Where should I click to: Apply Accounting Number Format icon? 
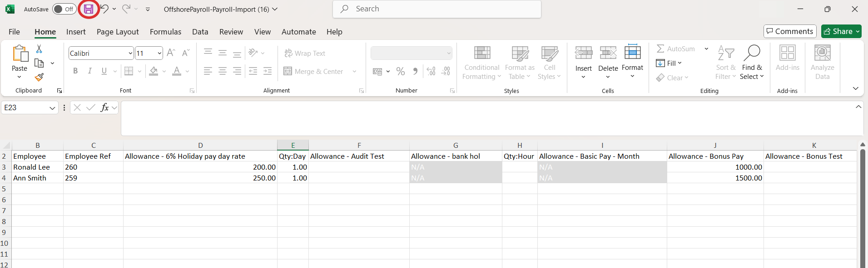pyautogui.click(x=377, y=72)
